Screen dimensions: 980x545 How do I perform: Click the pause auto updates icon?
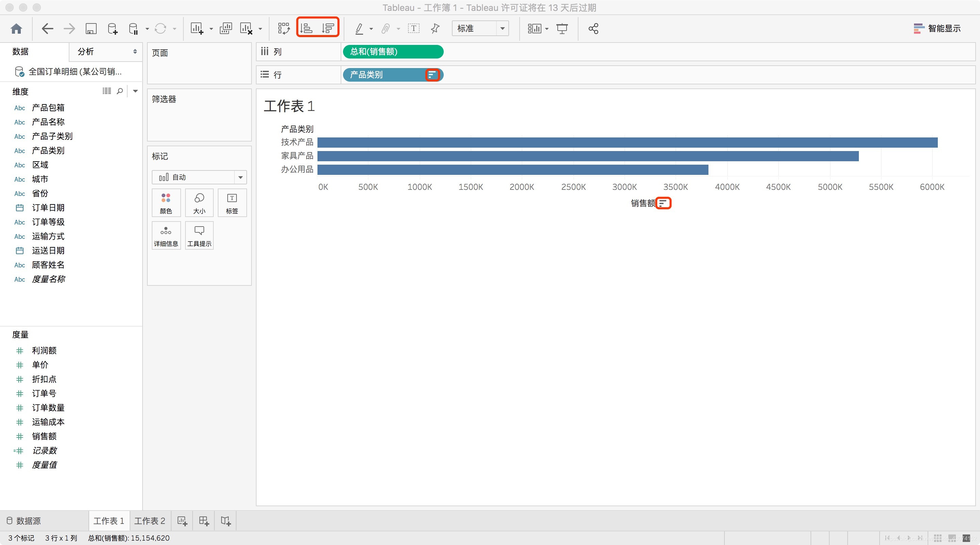click(x=133, y=29)
